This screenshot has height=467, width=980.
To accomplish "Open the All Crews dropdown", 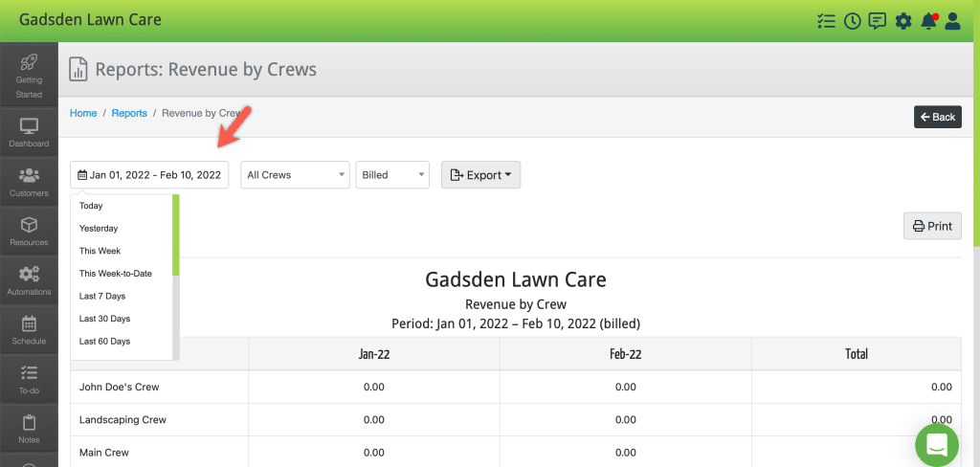I will [295, 175].
